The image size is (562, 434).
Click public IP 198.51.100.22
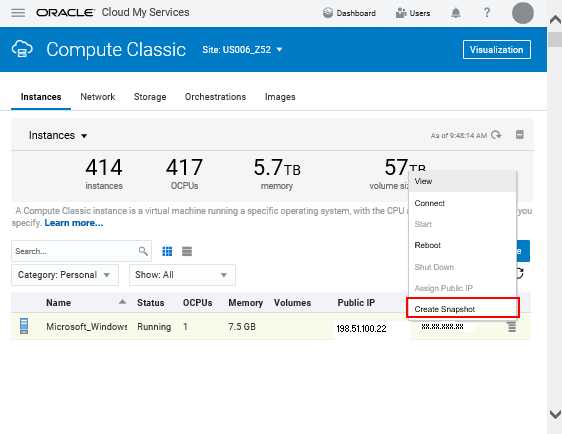(x=361, y=329)
